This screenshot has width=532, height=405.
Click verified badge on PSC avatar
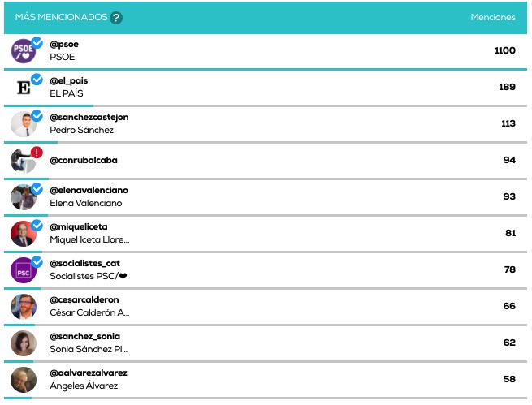point(37,262)
